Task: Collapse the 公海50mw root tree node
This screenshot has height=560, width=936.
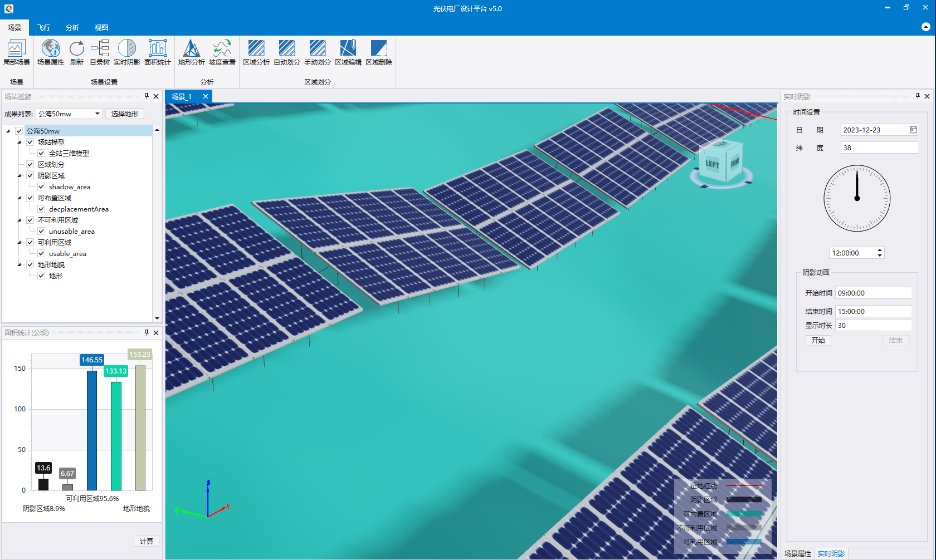Action: click(8, 131)
